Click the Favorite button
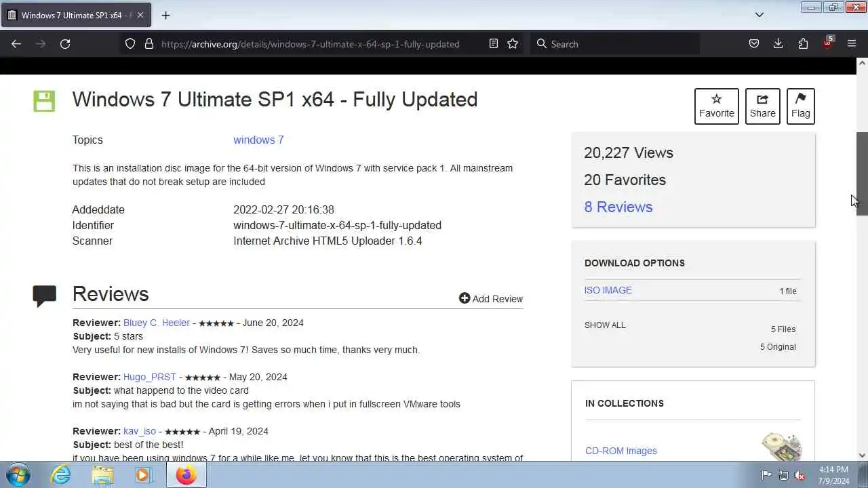This screenshot has height=488, width=868. tap(717, 106)
